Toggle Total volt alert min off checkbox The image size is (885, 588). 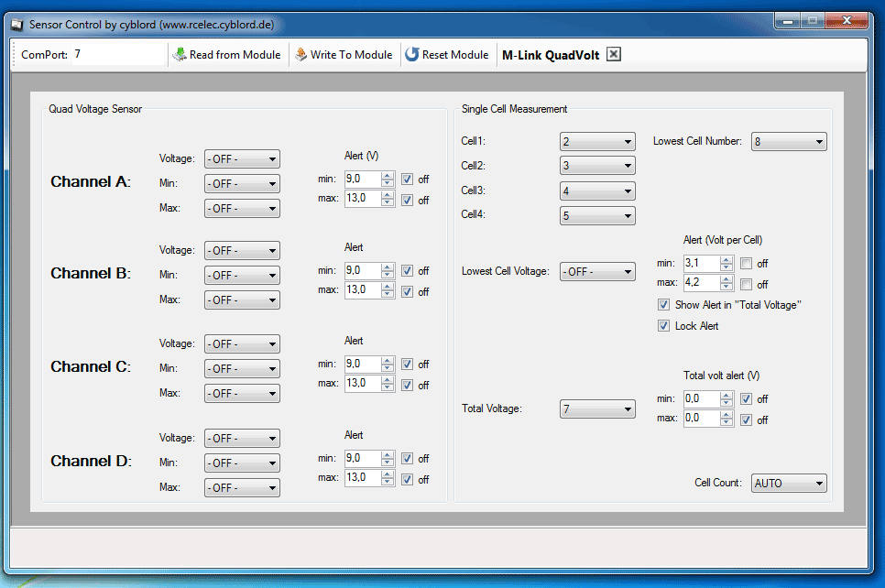pyautogui.click(x=746, y=399)
